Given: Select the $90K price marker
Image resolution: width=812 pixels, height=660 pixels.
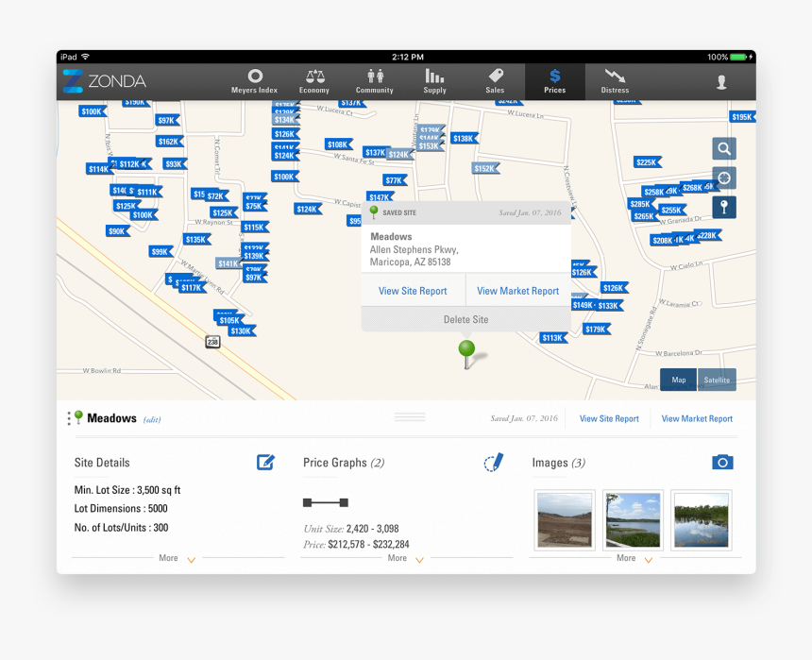Looking at the screenshot, I should coord(118,231).
